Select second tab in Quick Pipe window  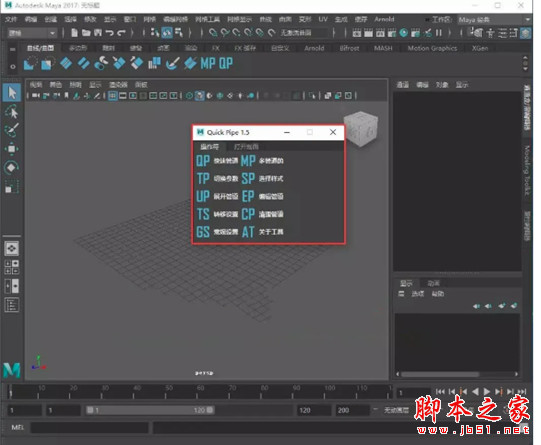[246, 147]
